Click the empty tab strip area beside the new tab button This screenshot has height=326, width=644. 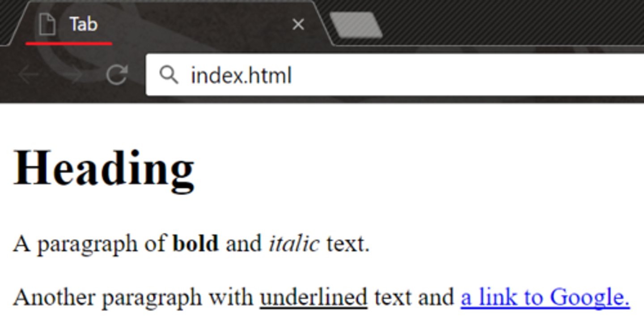coord(514,22)
